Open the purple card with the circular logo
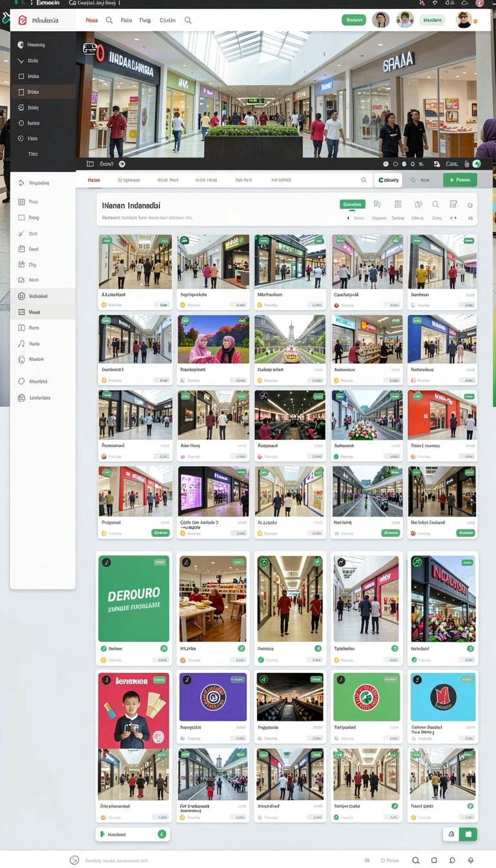The image size is (496, 868). coord(213,697)
